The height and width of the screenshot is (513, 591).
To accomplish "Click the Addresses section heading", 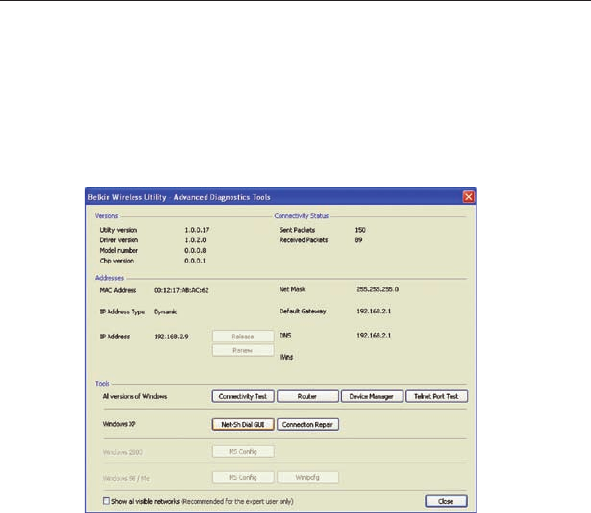I will click(x=109, y=278).
